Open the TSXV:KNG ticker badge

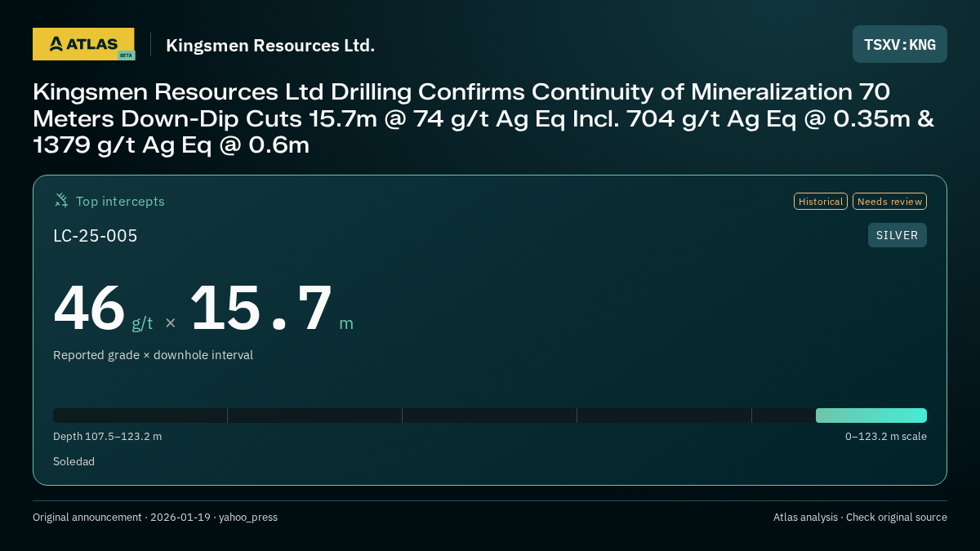click(900, 44)
